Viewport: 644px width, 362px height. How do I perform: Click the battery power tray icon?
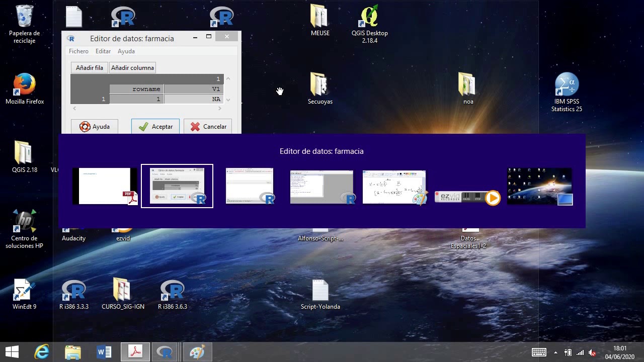(x=568, y=352)
